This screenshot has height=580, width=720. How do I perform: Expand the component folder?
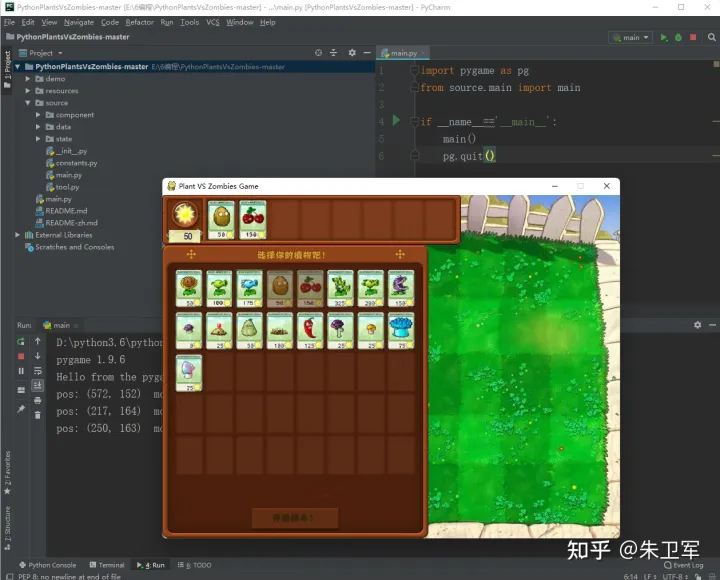[x=38, y=115]
